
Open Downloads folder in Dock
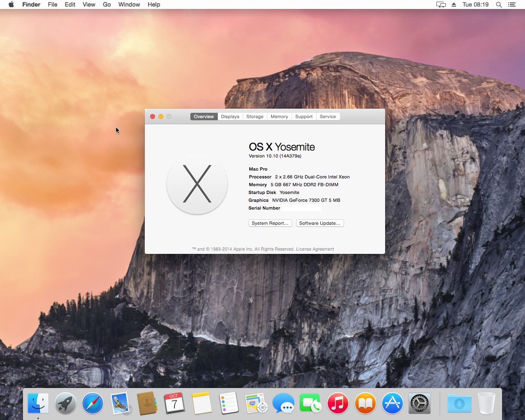point(459,403)
